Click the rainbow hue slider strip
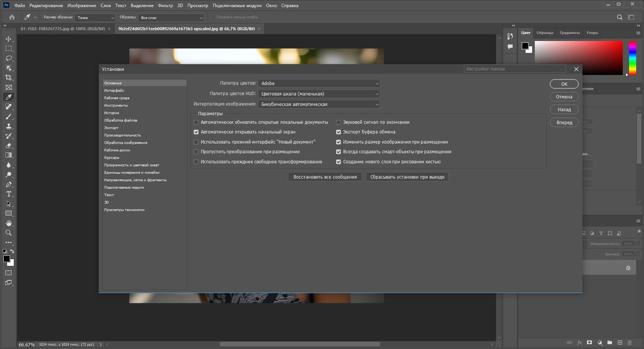This screenshot has height=349, width=644. click(633, 58)
